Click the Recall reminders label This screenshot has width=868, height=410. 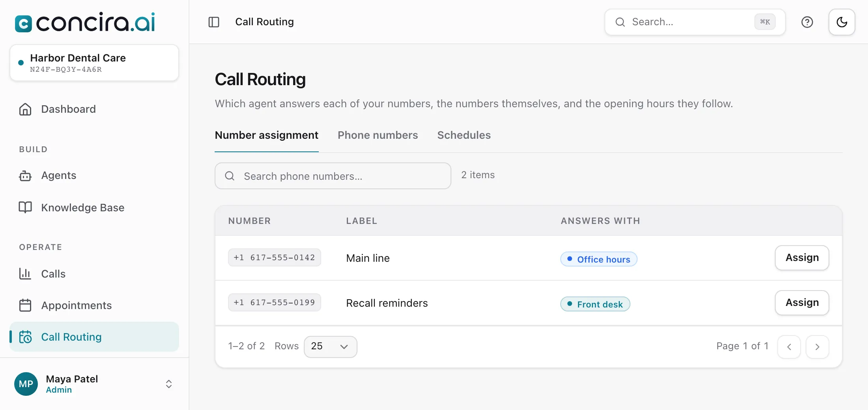[x=387, y=303]
